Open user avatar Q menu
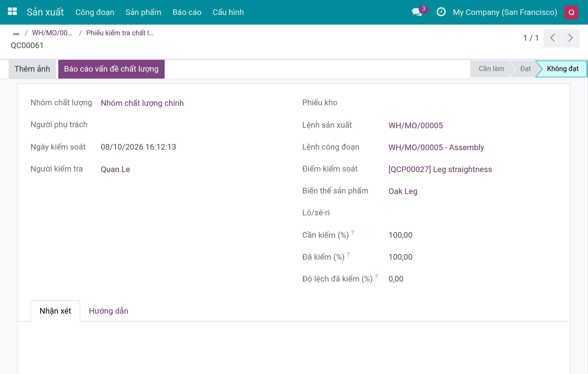The width and height of the screenshot is (588, 374). tap(571, 12)
